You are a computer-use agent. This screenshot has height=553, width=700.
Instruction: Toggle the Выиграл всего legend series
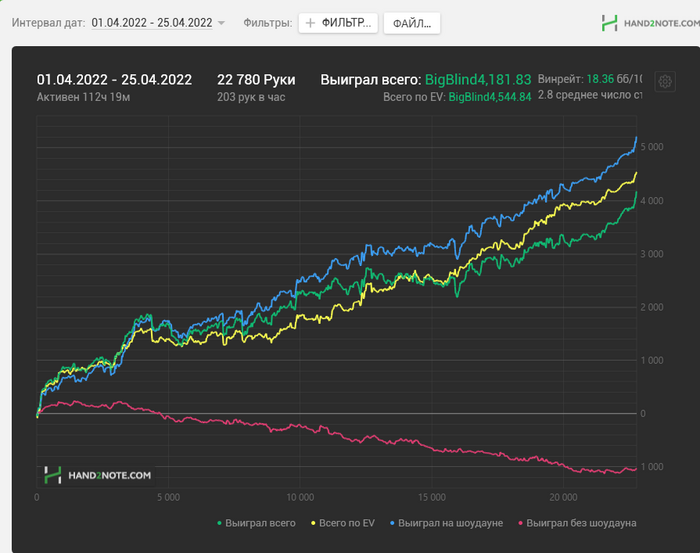[256, 523]
